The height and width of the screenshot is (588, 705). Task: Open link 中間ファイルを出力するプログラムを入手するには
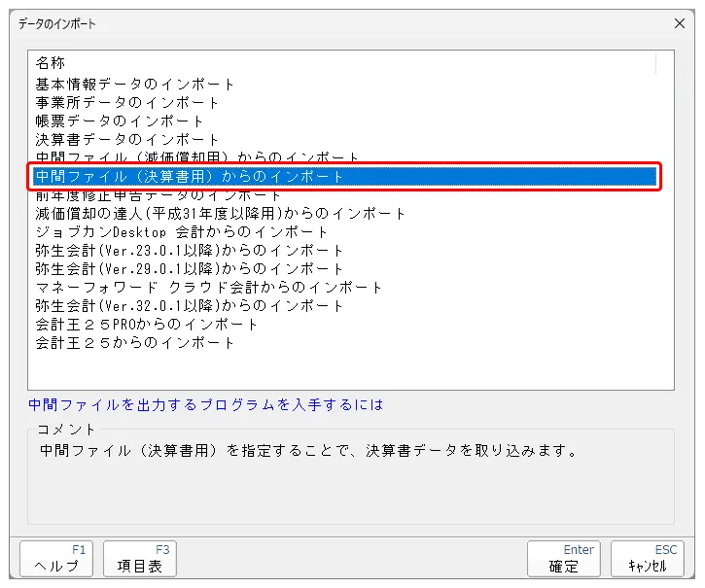tap(206, 405)
